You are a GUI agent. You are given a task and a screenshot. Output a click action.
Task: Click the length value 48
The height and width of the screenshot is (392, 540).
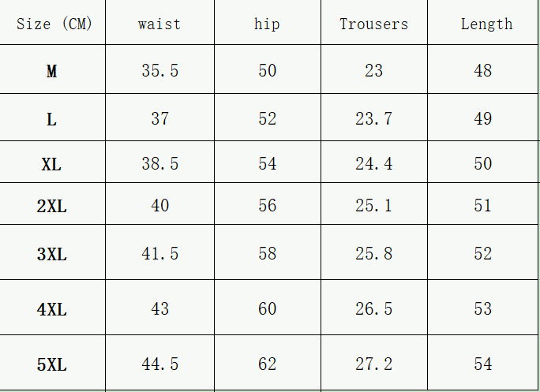coord(483,71)
